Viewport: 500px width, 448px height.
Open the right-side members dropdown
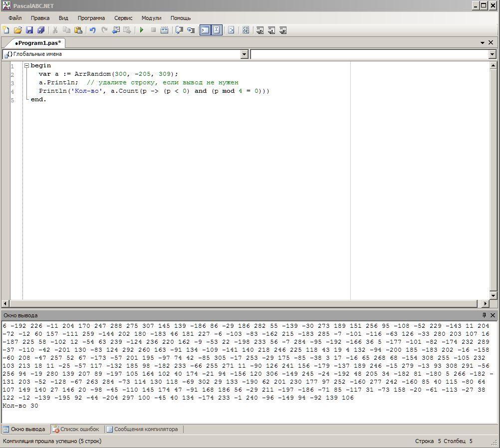tap(492, 54)
